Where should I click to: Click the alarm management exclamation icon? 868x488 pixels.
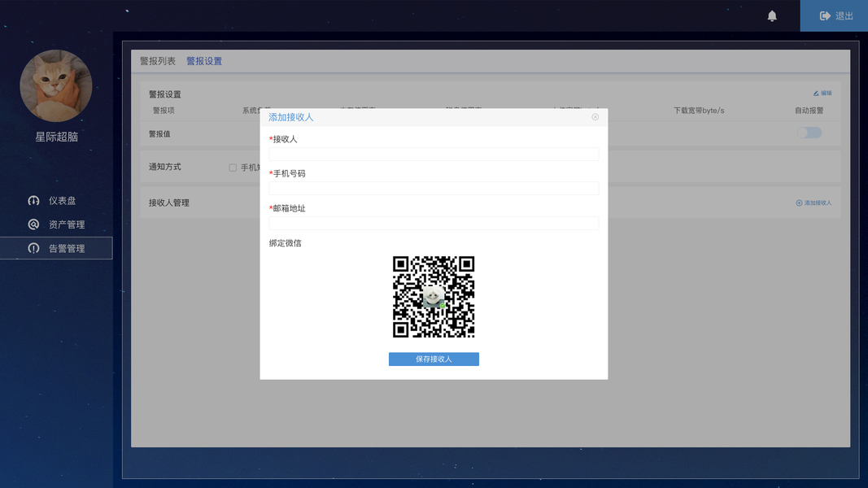pos(33,248)
